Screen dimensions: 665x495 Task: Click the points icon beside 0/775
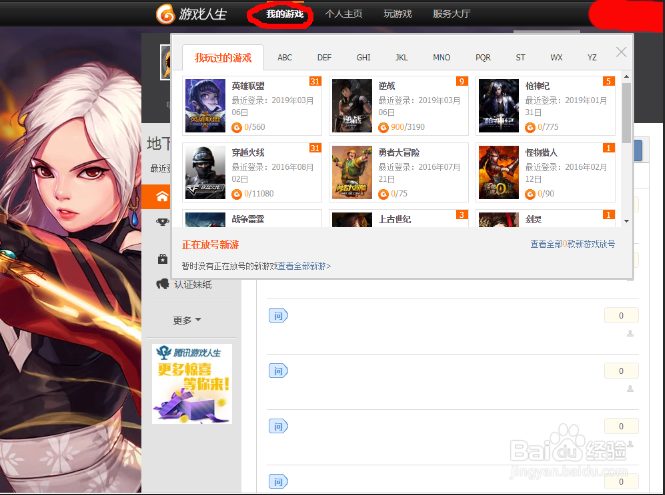pyautogui.click(x=530, y=127)
